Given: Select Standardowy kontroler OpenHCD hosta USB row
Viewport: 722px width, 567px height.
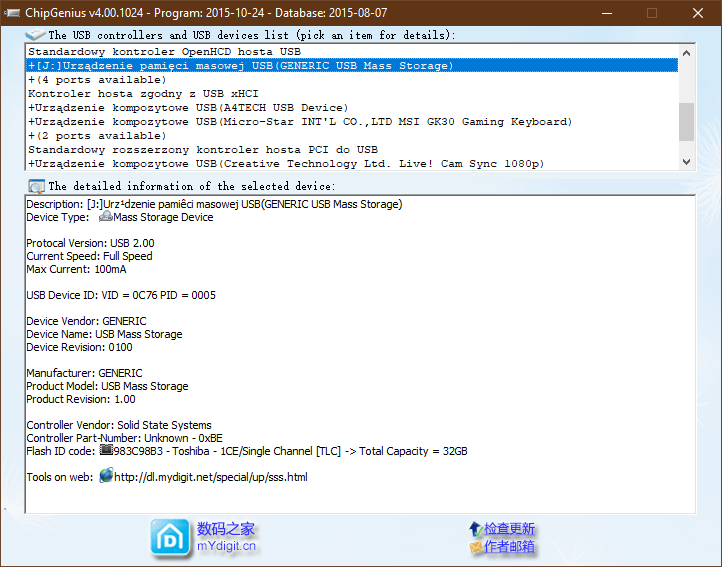Looking at the screenshot, I should [x=352, y=52].
